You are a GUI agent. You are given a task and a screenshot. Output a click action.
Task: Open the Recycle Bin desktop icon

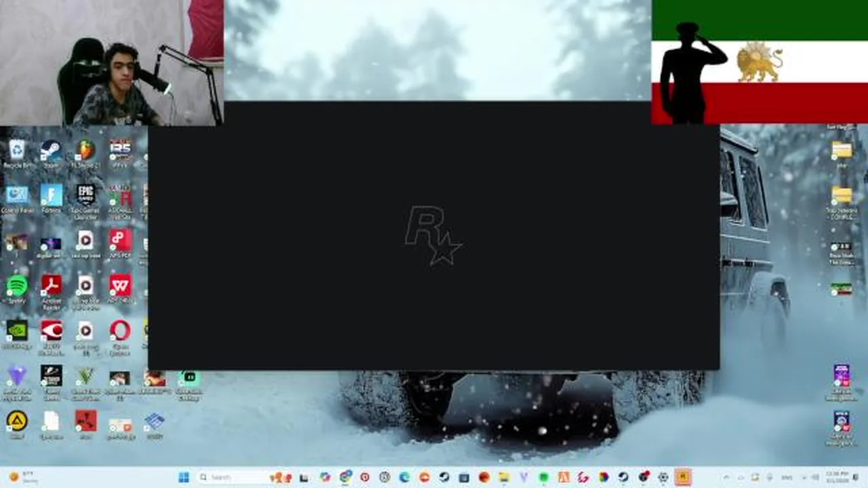click(x=17, y=154)
